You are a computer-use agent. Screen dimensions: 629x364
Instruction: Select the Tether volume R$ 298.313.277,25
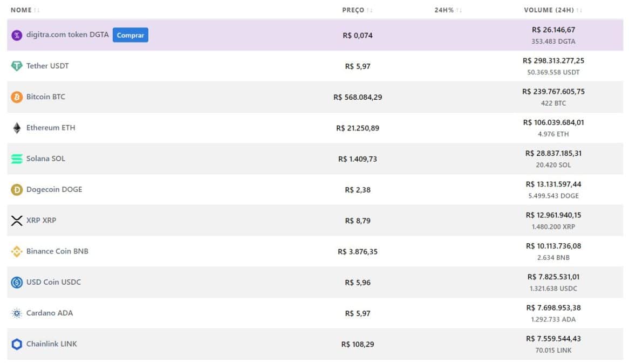click(x=553, y=60)
